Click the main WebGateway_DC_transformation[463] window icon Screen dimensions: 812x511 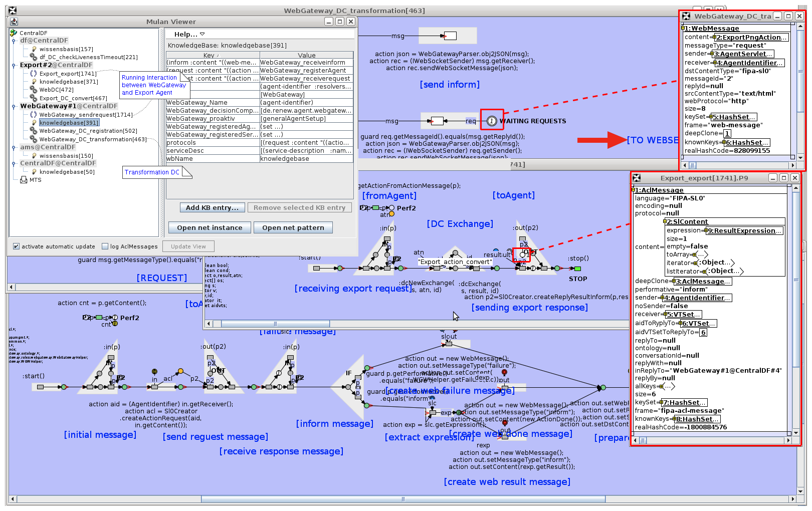pos(13,11)
